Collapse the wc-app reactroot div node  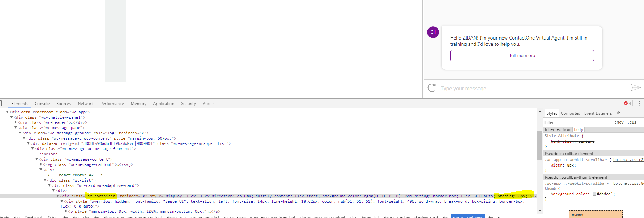7,112
